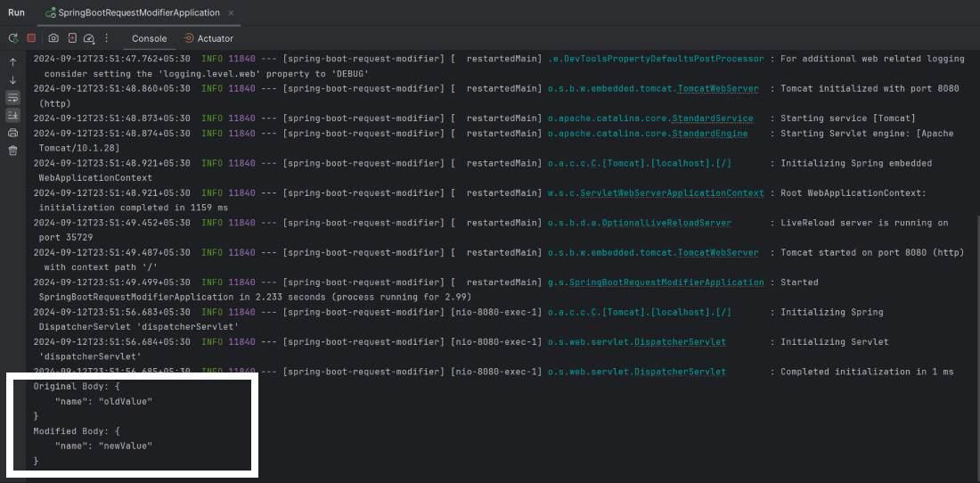
Task: Open the more actions vertical dots
Action: tap(106, 38)
